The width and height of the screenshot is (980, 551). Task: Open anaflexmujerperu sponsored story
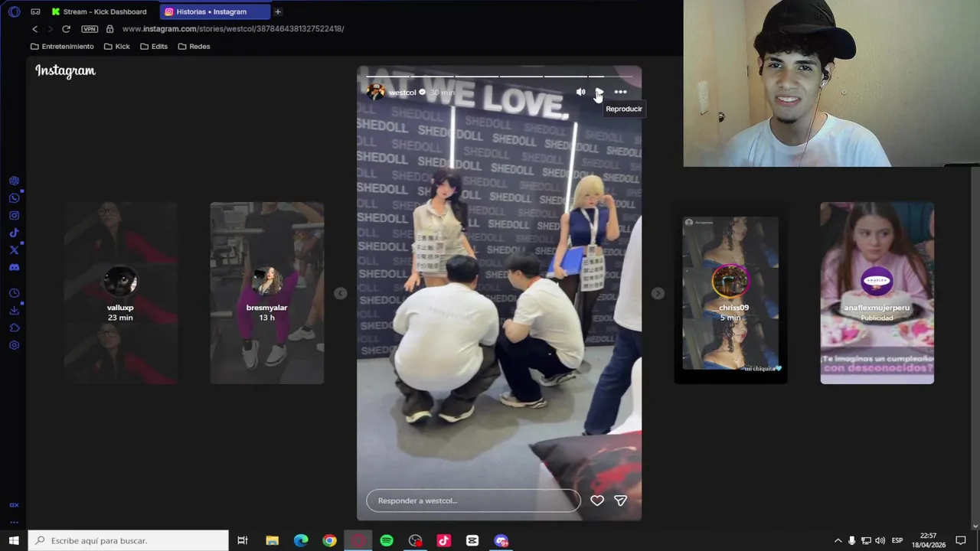pyautogui.click(x=877, y=293)
